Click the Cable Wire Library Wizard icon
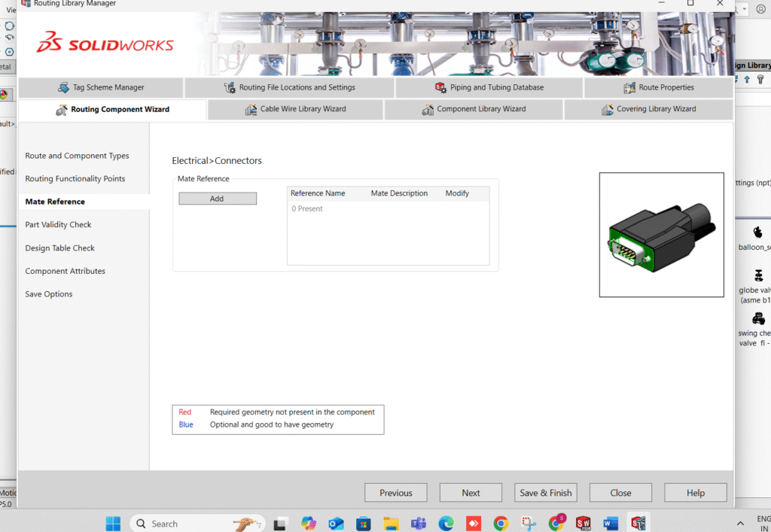 point(251,109)
